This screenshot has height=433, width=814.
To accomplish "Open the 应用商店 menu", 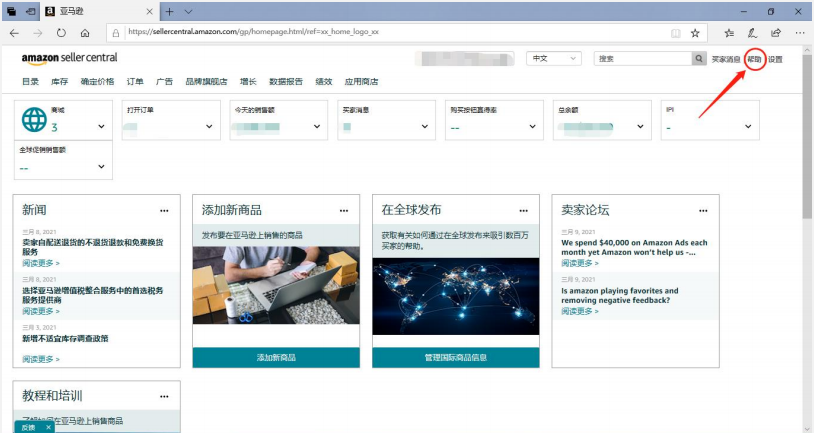I will click(361, 82).
